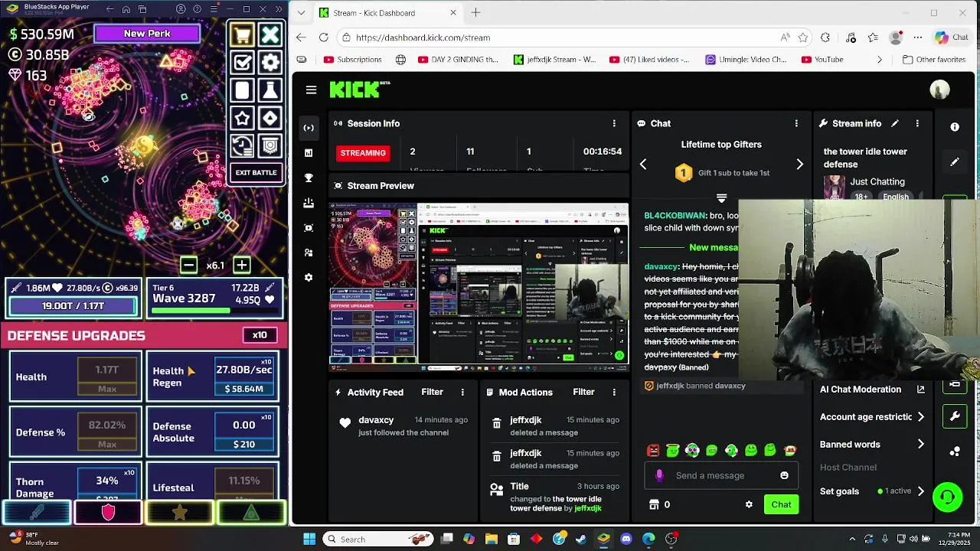Open game settings gear in the tower menu
This screenshot has width=980, height=551.
269,63
